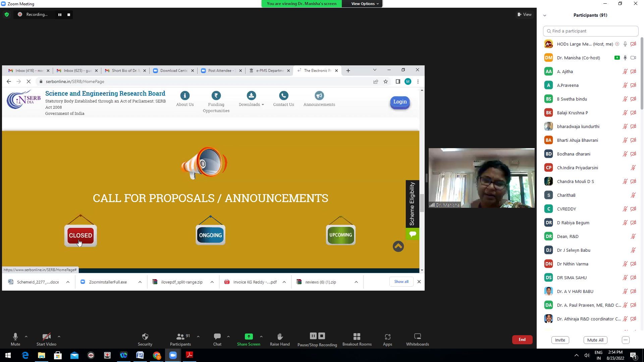Toggle A. Ajitha's microphone in participants list

click(x=625, y=71)
